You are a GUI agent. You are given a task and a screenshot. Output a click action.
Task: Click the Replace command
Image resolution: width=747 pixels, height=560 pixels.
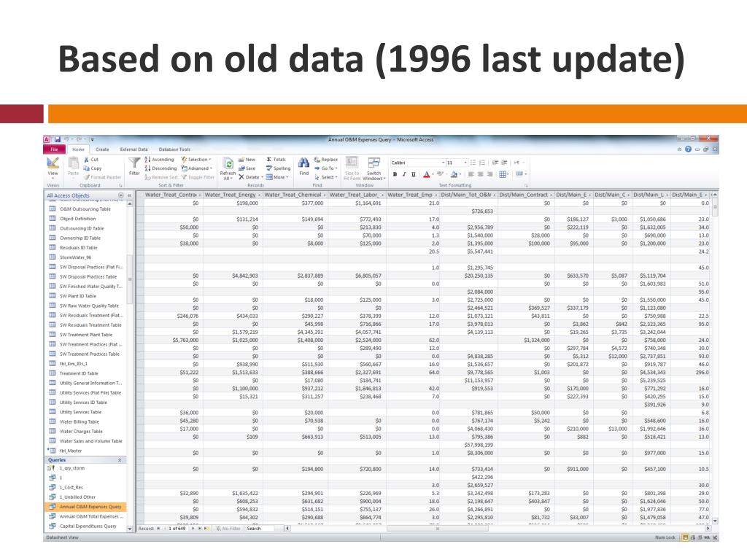[326, 160]
